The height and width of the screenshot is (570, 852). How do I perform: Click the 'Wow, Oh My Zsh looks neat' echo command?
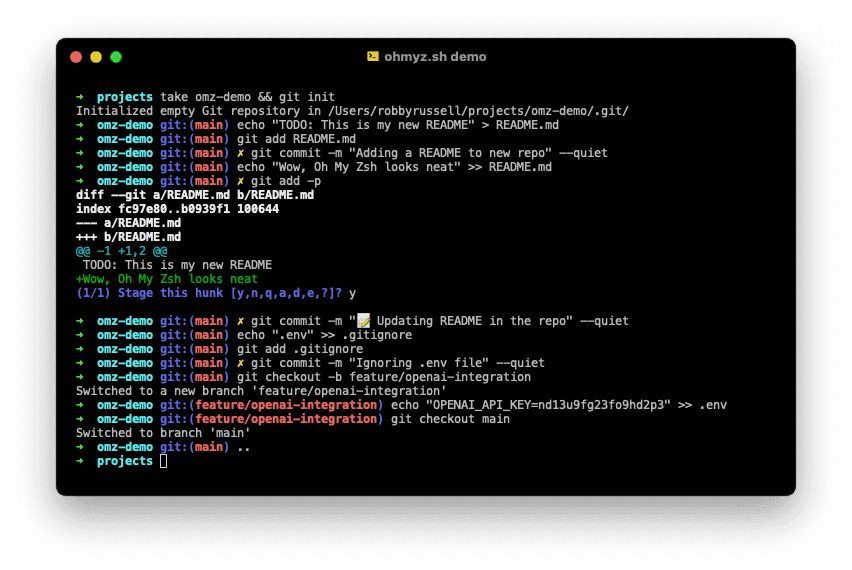(394, 167)
